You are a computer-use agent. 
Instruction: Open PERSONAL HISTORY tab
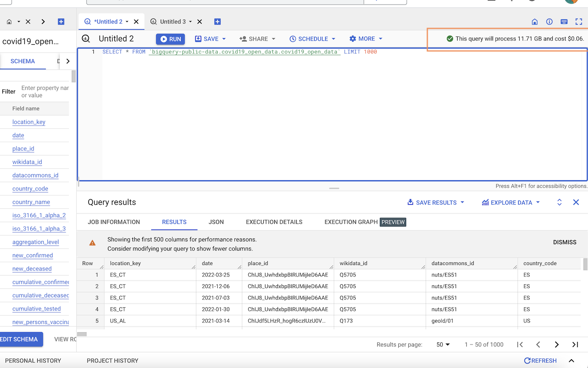[33, 361]
